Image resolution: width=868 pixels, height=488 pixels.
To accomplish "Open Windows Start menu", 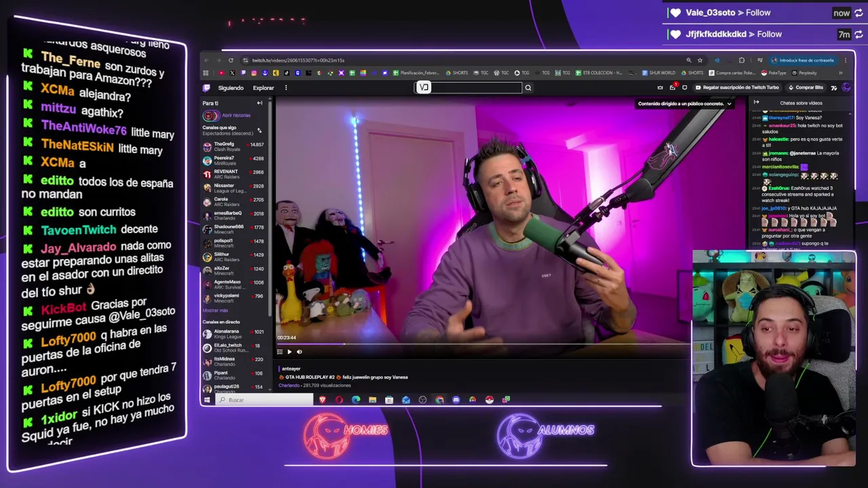I will tap(207, 400).
